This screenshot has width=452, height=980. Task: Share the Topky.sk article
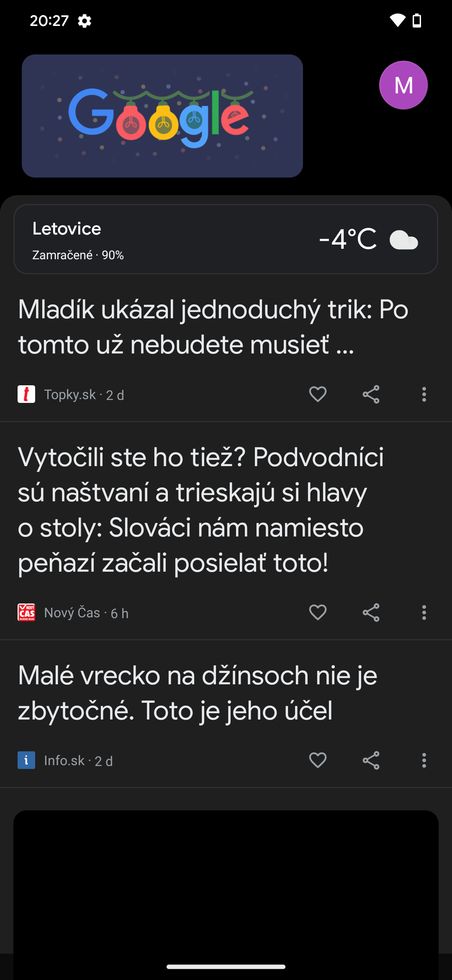point(371,395)
